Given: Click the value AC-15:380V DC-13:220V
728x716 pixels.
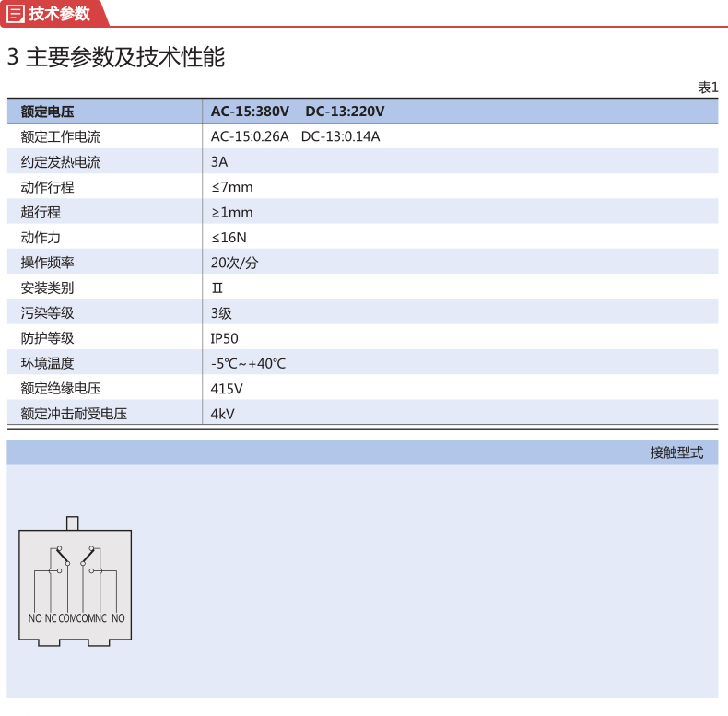Looking at the screenshot, I should click(298, 112).
